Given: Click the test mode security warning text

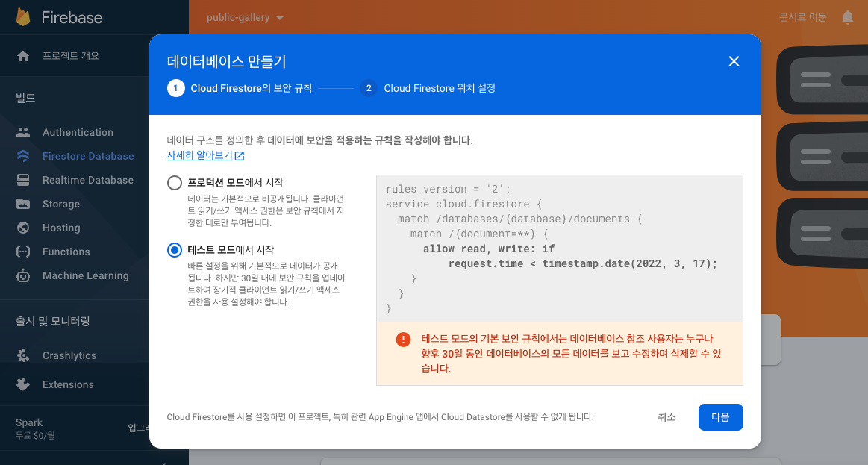Looking at the screenshot, I should pyautogui.click(x=571, y=354).
